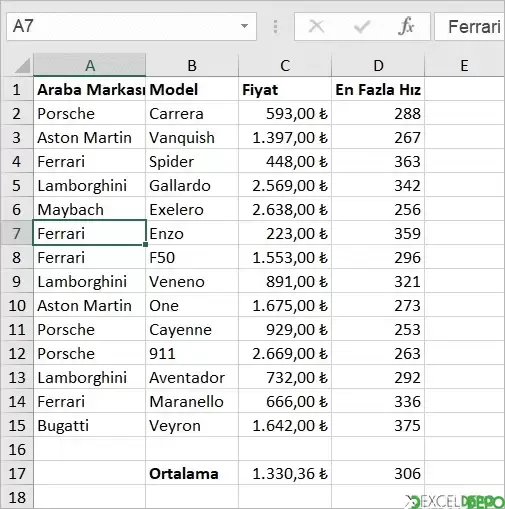The image size is (505, 509).
Task: Click the Cancel X icon in formula bar
Action: (x=316, y=26)
